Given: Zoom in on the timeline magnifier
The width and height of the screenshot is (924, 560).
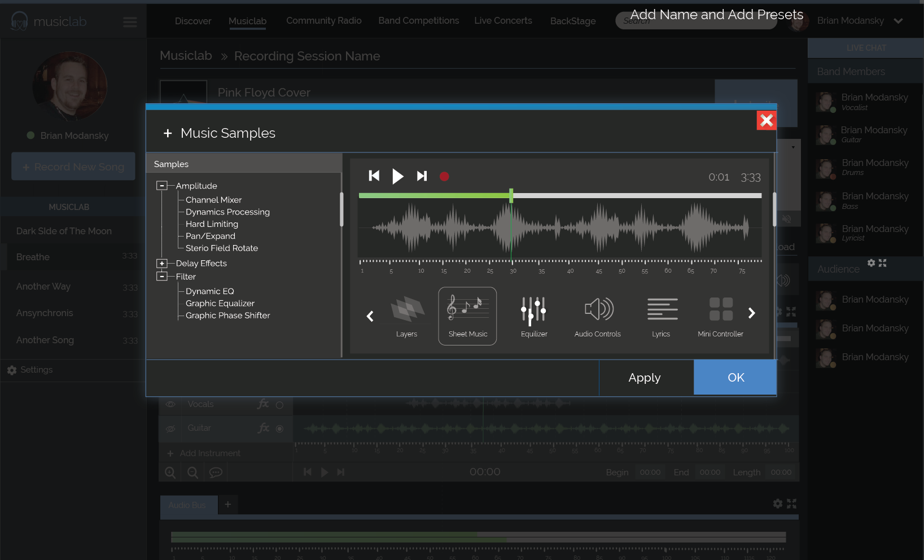Looking at the screenshot, I should [170, 473].
